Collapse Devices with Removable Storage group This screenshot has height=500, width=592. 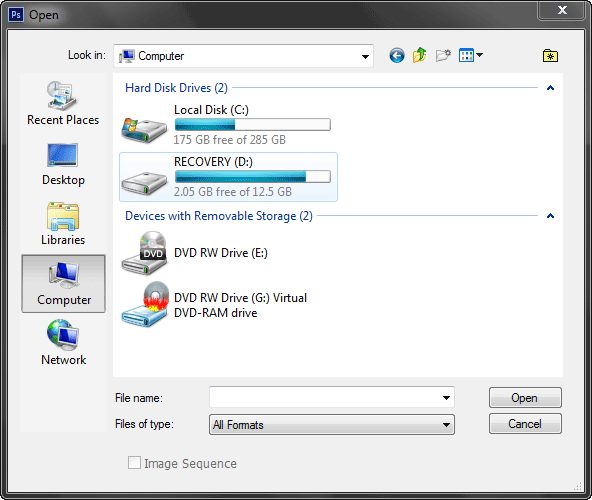[550, 216]
